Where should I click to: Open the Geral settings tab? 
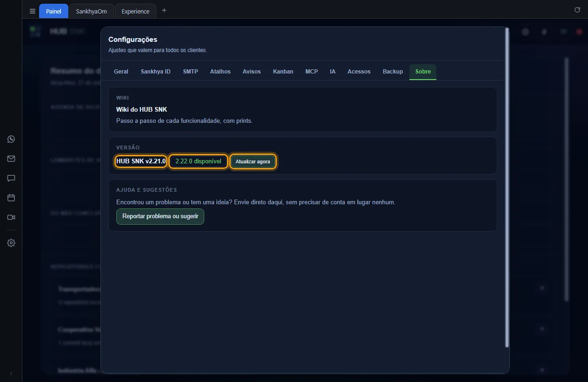(x=121, y=72)
